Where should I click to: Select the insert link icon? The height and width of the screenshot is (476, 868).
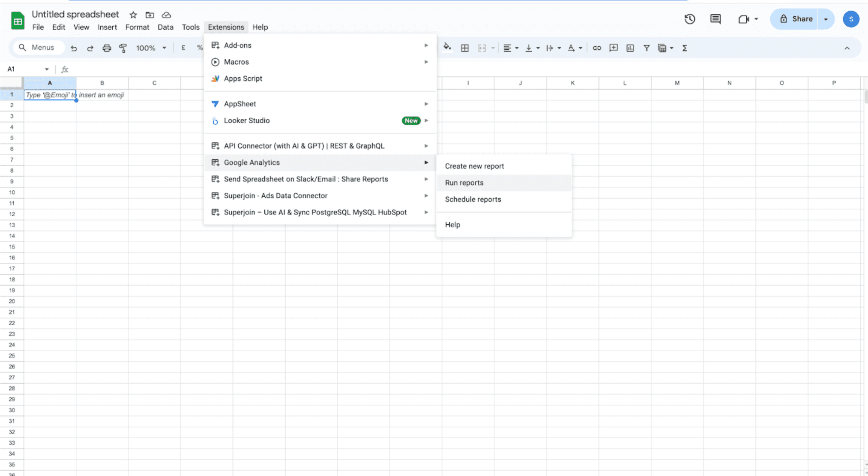point(596,48)
